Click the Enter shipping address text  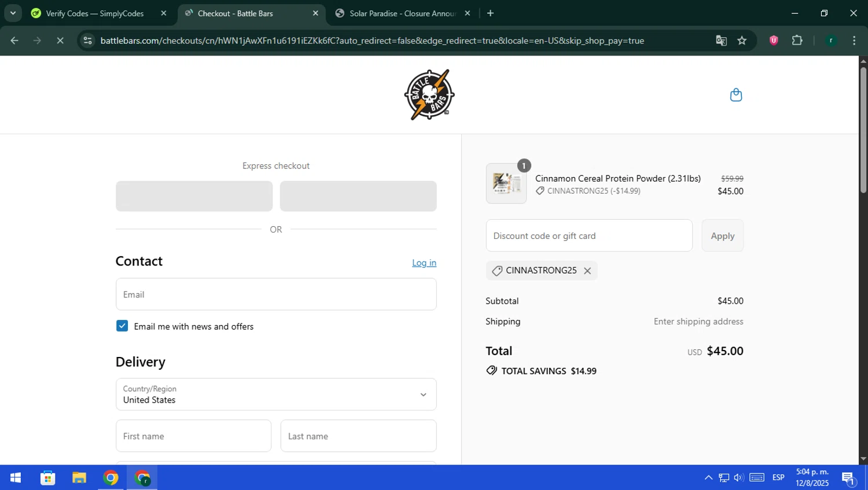click(698, 322)
